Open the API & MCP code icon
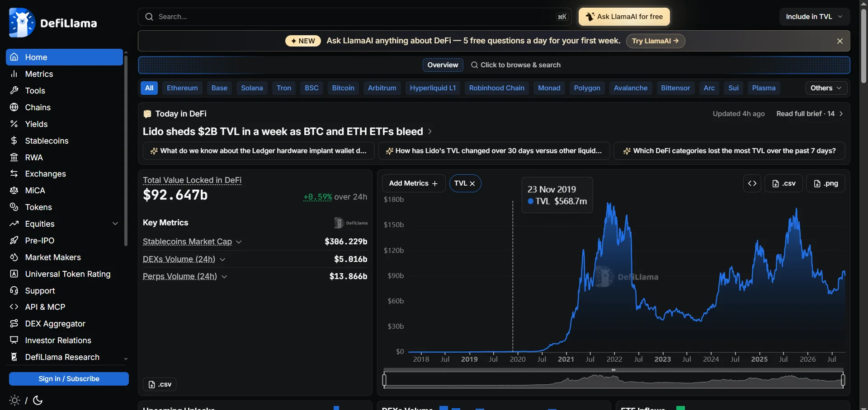The image size is (868, 410). click(14, 307)
